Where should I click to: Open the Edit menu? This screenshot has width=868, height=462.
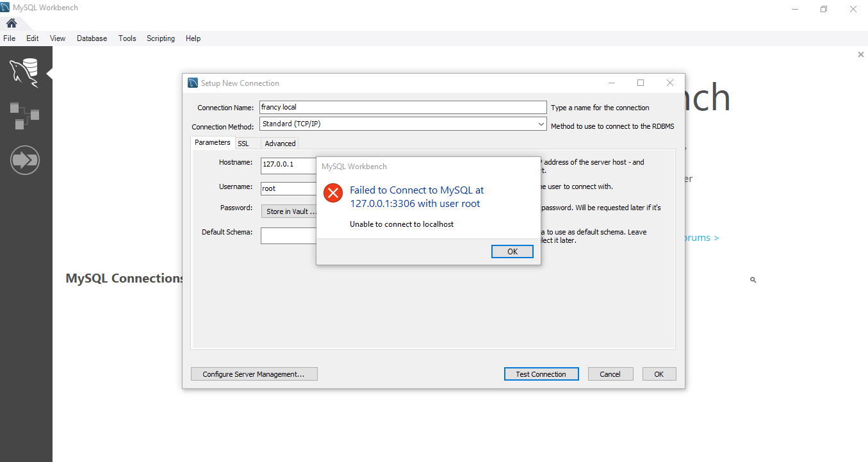[33, 38]
